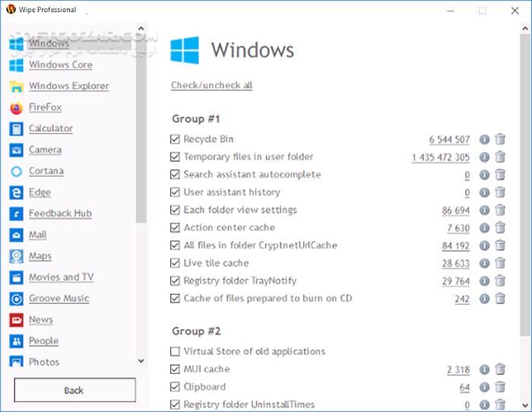Click the Groove Music sidebar icon
The image size is (532, 412).
[16, 299]
